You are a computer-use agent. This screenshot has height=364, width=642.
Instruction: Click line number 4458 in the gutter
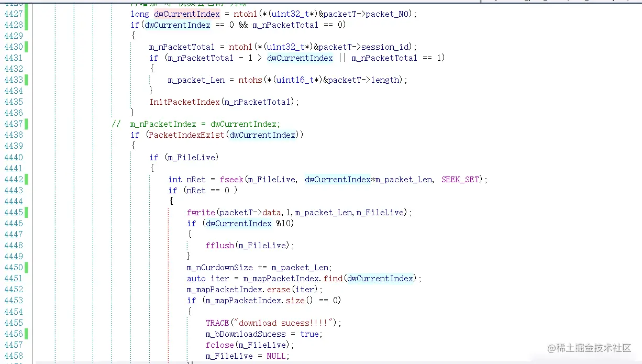click(x=14, y=356)
